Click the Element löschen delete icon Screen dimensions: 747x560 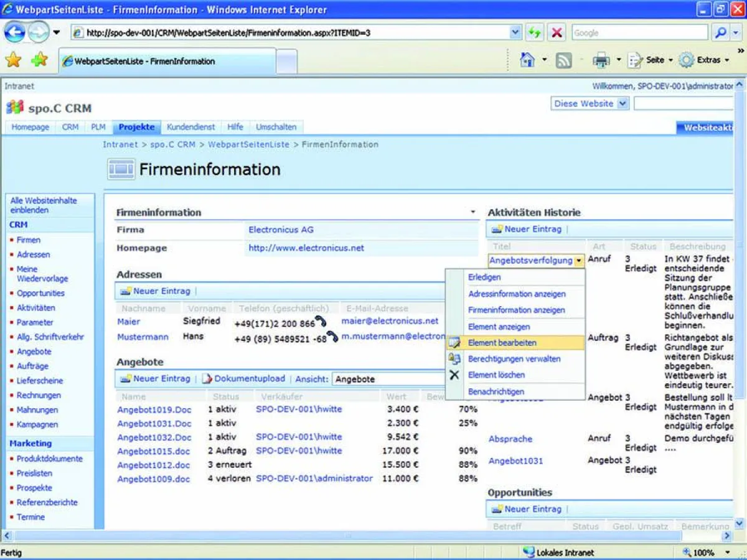454,375
